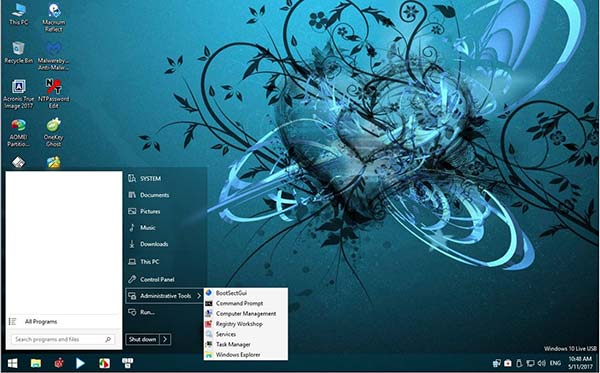Image resolution: width=600 pixels, height=373 pixels.
Task: Click the Search programs and files box
Action: click(x=63, y=339)
